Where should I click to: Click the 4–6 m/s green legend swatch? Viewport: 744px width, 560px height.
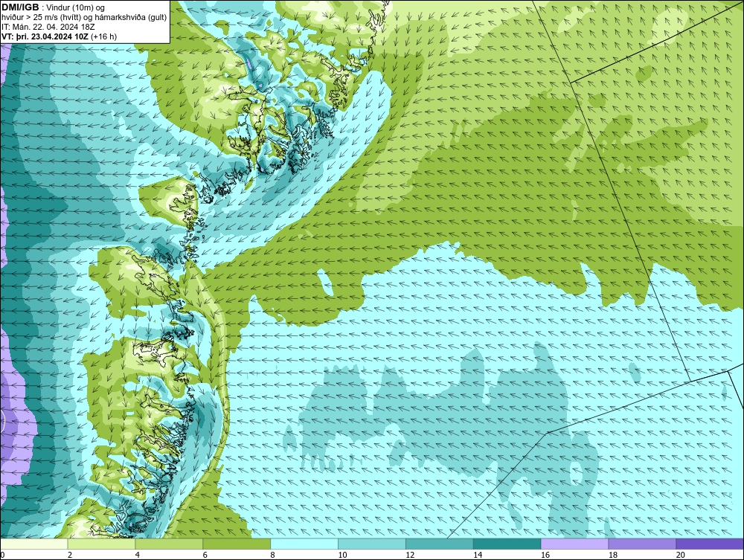(169, 544)
